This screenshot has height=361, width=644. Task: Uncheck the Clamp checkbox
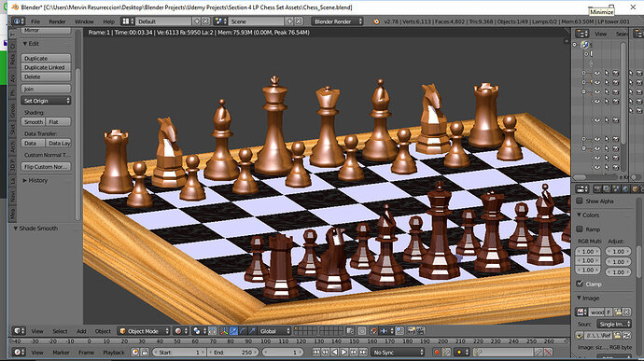[580, 284]
